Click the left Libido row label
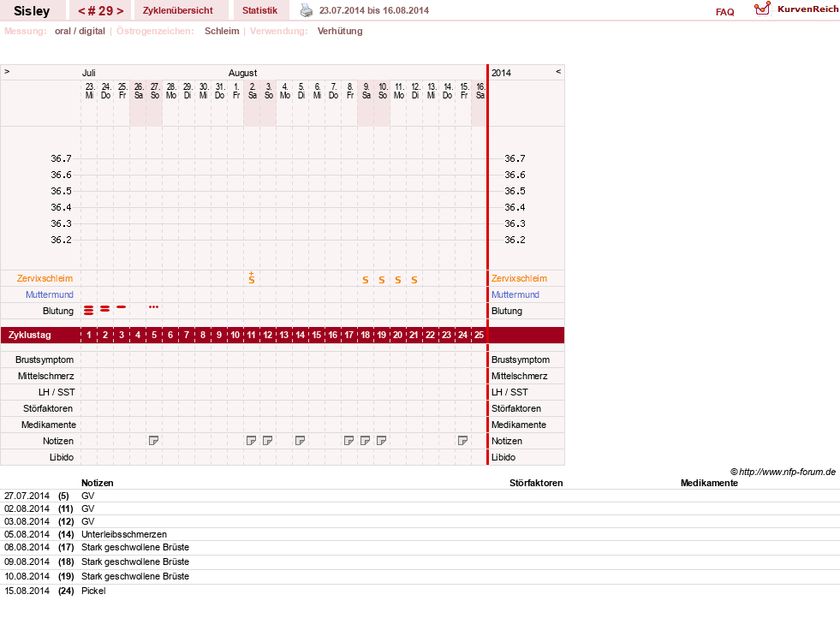 [x=62, y=457]
